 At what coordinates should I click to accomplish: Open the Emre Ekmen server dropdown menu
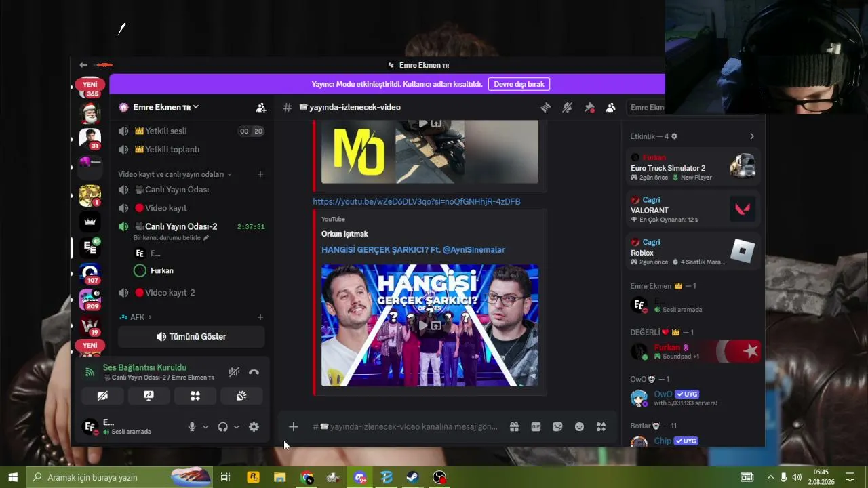(x=166, y=107)
